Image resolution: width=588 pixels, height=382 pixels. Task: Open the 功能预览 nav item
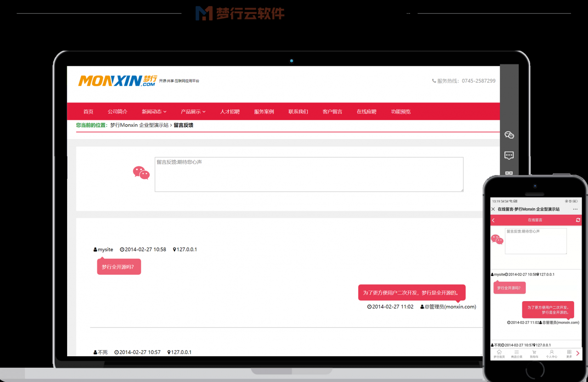pyautogui.click(x=401, y=112)
